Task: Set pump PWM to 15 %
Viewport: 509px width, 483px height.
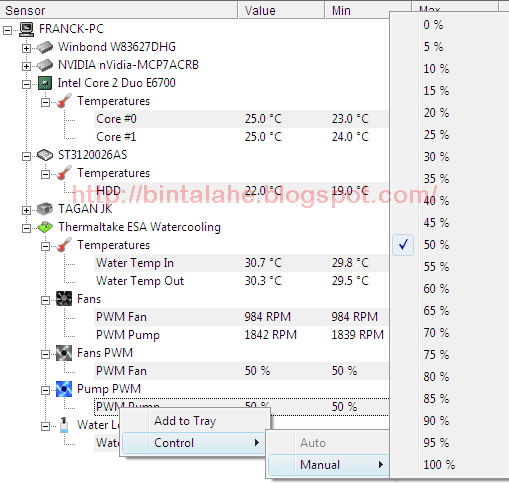Action: pos(449,91)
